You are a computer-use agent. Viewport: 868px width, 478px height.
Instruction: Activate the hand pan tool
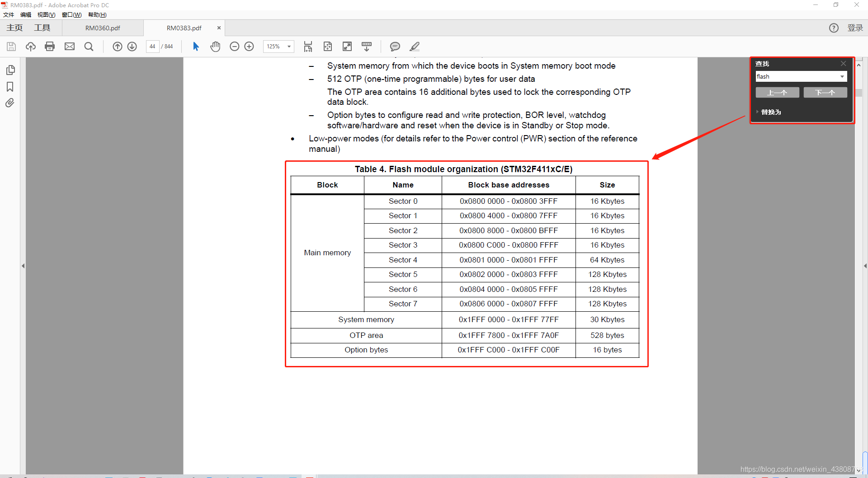point(215,47)
